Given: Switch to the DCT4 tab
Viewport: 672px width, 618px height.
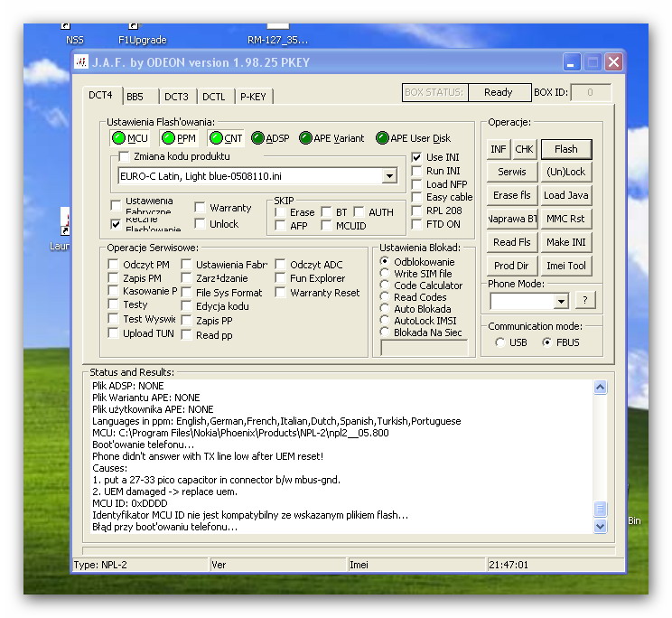Looking at the screenshot, I should pyautogui.click(x=101, y=95).
